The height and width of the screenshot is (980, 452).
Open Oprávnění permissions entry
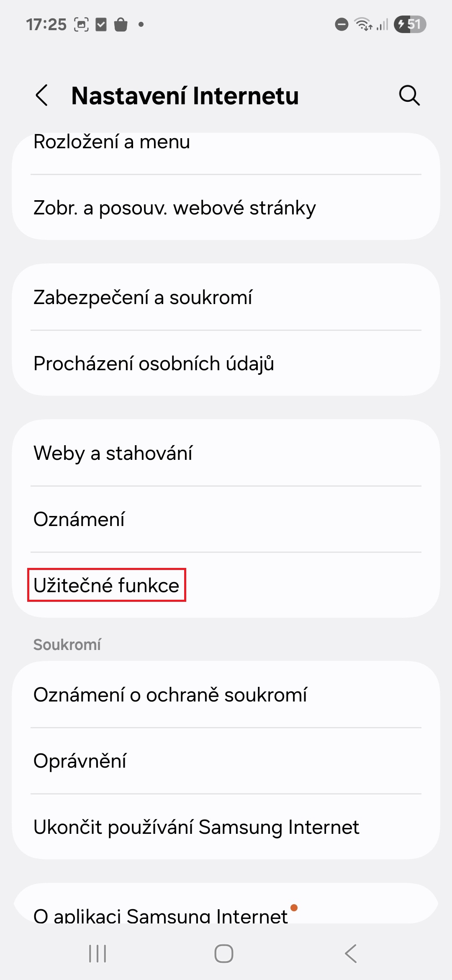click(226, 761)
